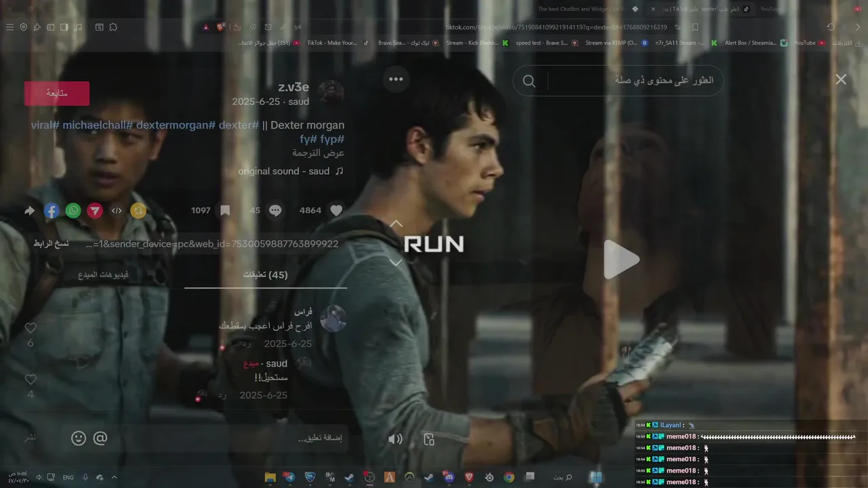868x488 pixels.
Task: Close the TikTok video viewer with X
Action: point(841,79)
